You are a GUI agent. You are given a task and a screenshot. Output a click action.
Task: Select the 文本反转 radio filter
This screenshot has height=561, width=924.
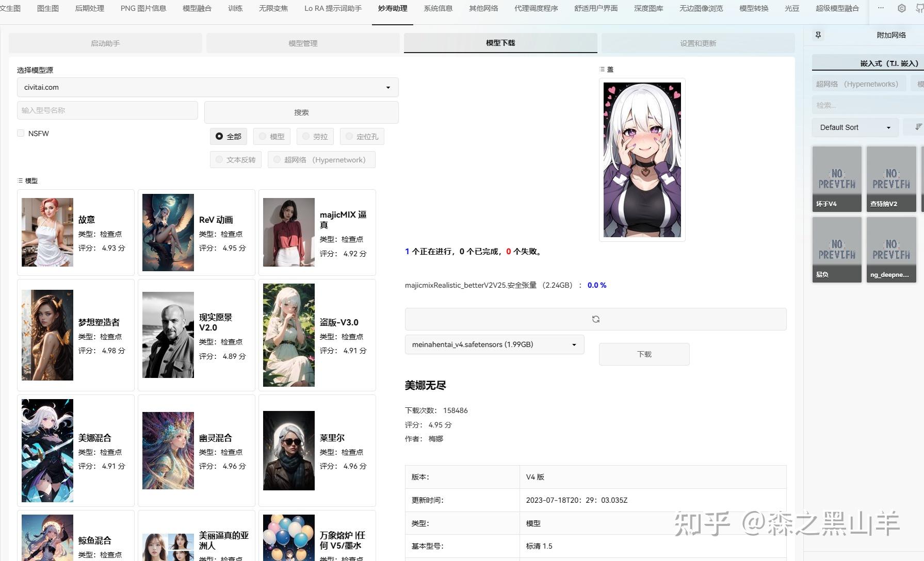pos(235,160)
